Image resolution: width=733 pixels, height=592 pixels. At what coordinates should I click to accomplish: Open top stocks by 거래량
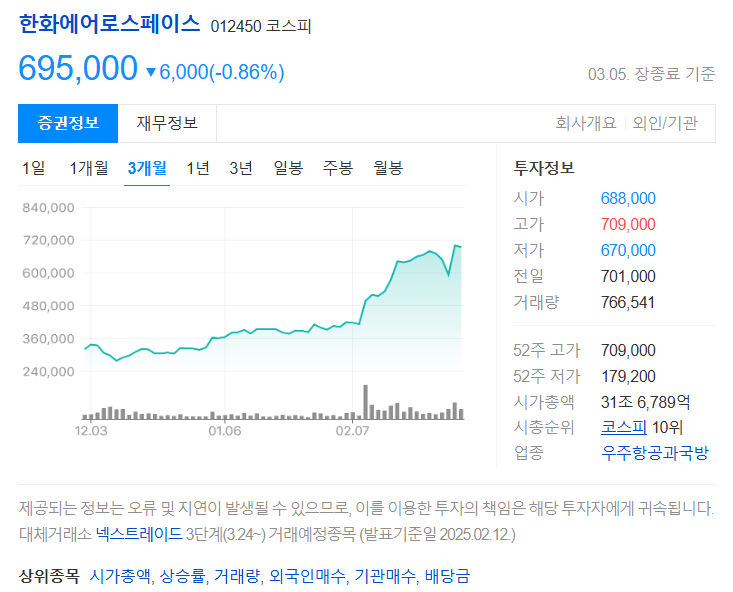(237, 576)
